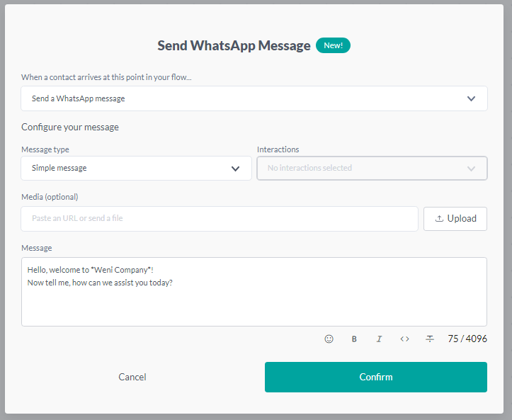The image size is (512, 420).
Task: Click the 'Message type' field label
Action: [45, 149]
